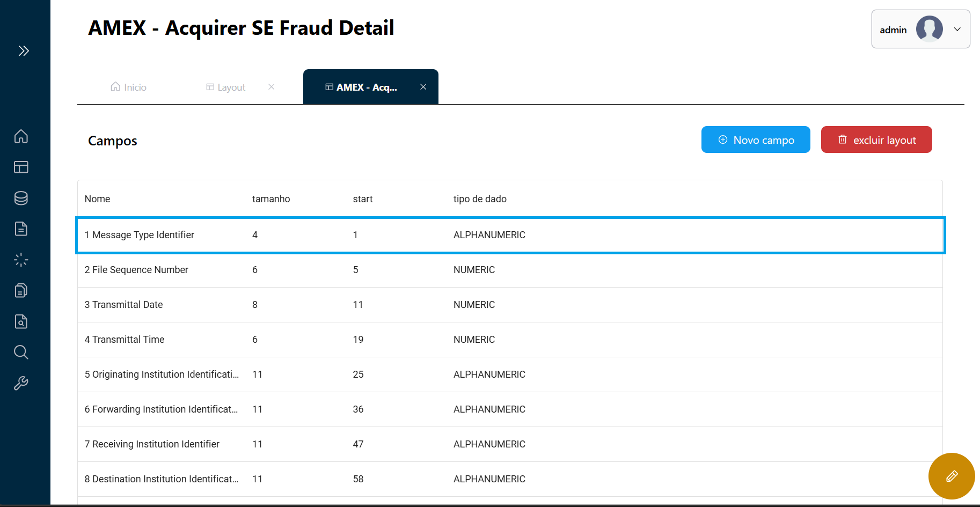Expand the sidebar with double chevron
This screenshot has height=507, width=980.
[24, 51]
